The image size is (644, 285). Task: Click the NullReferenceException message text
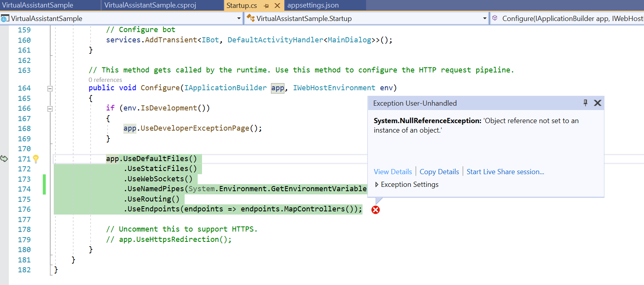[476, 125]
